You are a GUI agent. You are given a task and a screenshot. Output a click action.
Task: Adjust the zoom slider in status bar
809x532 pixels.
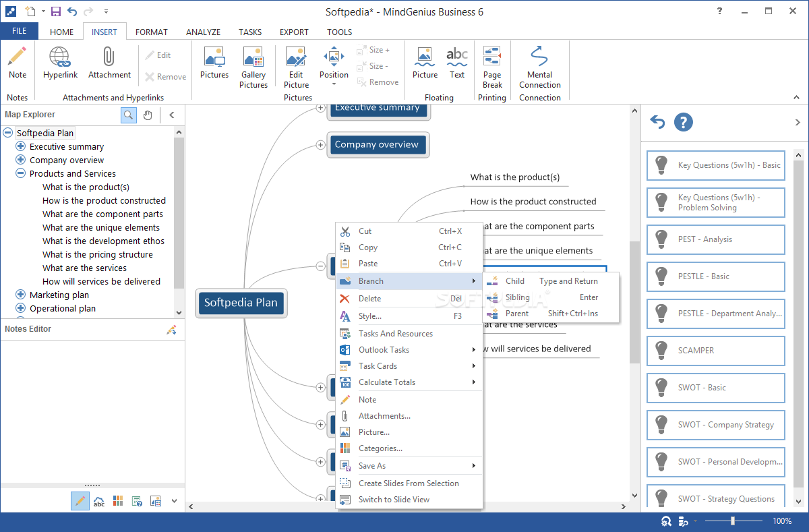(x=732, y=521)
